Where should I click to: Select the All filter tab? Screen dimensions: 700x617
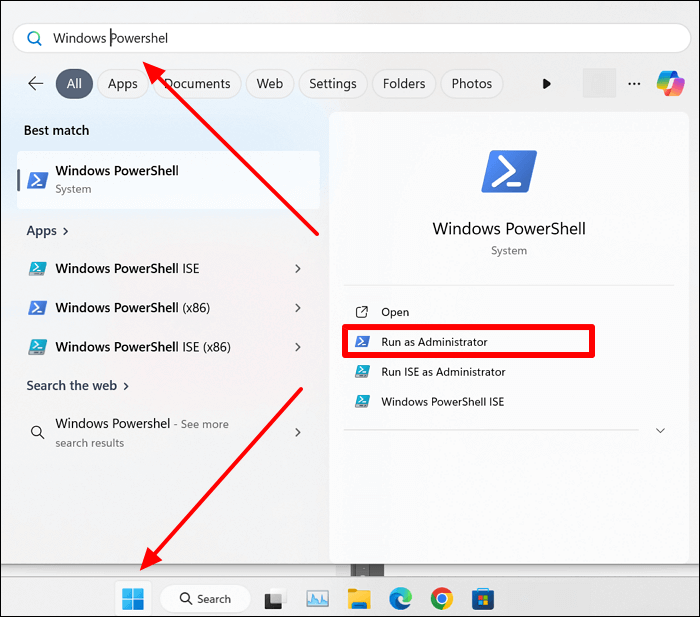point(74,83)
